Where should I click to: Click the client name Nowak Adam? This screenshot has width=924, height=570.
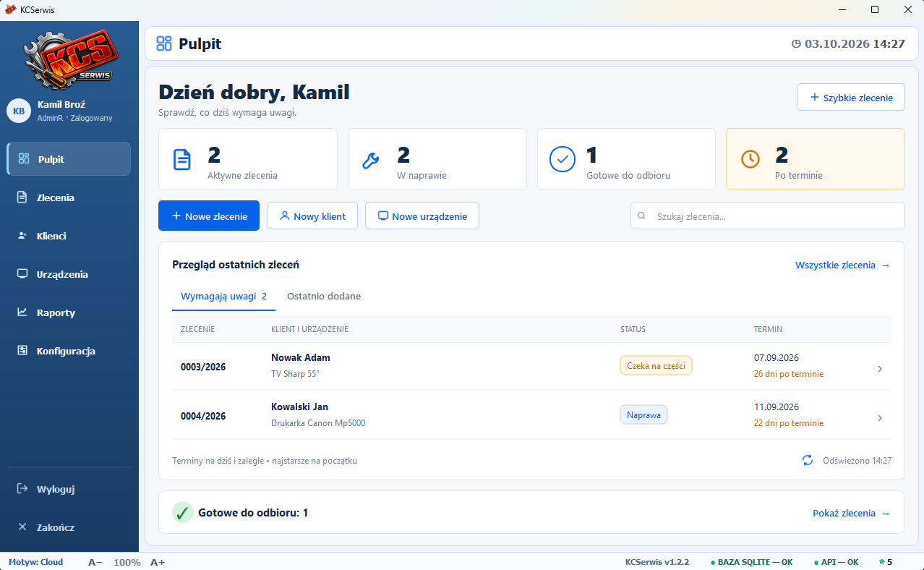tap(301, 357)
